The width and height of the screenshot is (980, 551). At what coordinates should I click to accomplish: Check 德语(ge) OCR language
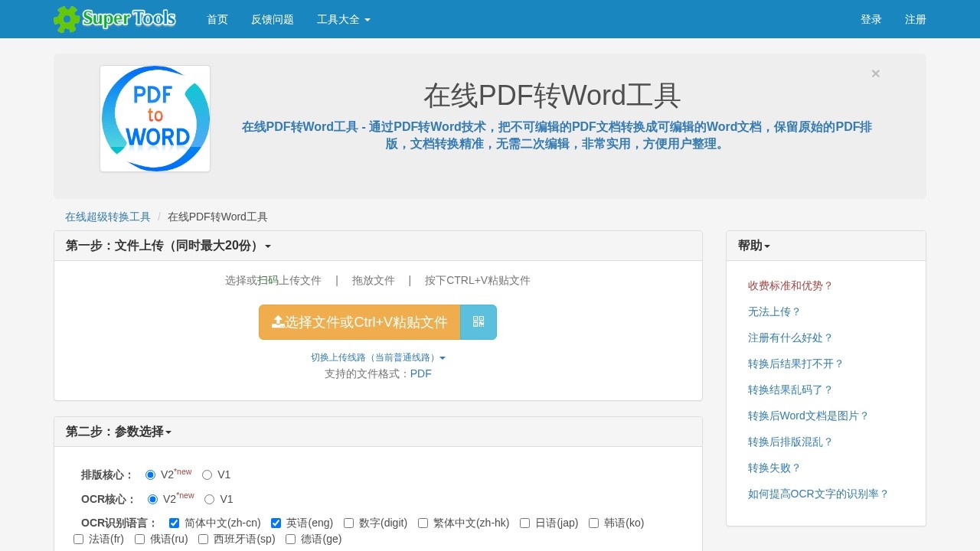point(290,540)
